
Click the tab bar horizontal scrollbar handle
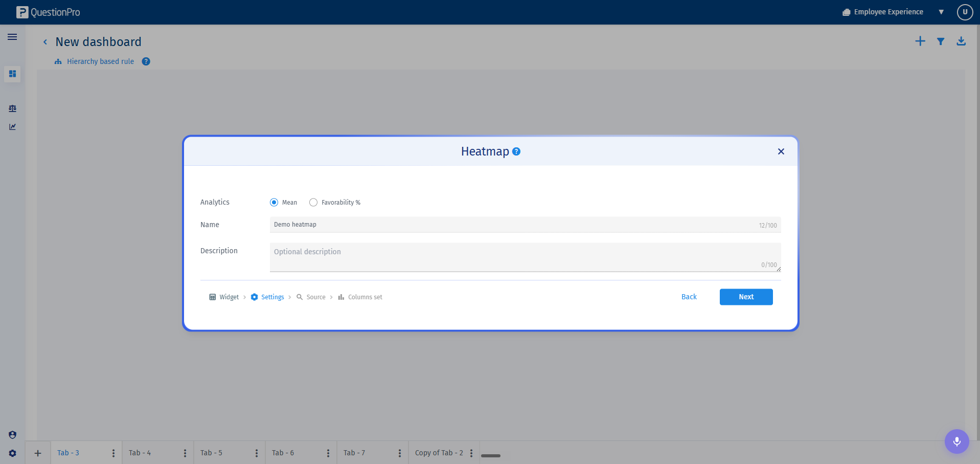click(x=491, y=456)
